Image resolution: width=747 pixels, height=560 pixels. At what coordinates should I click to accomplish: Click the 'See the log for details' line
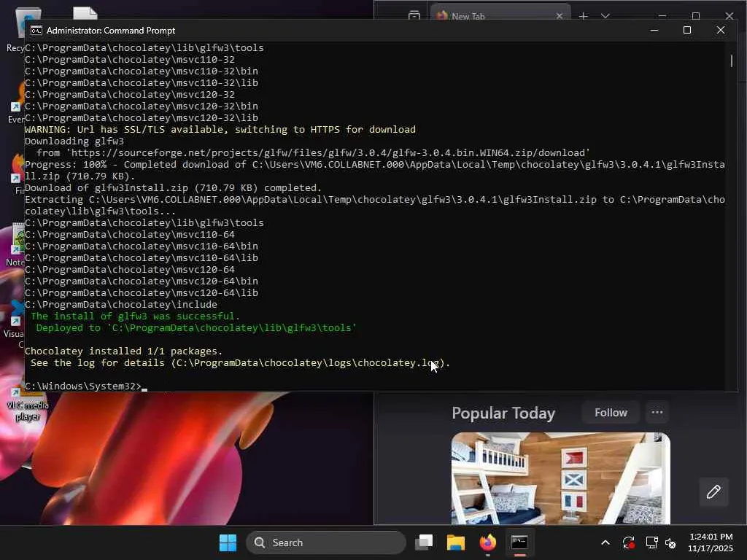tap(240, 363)
